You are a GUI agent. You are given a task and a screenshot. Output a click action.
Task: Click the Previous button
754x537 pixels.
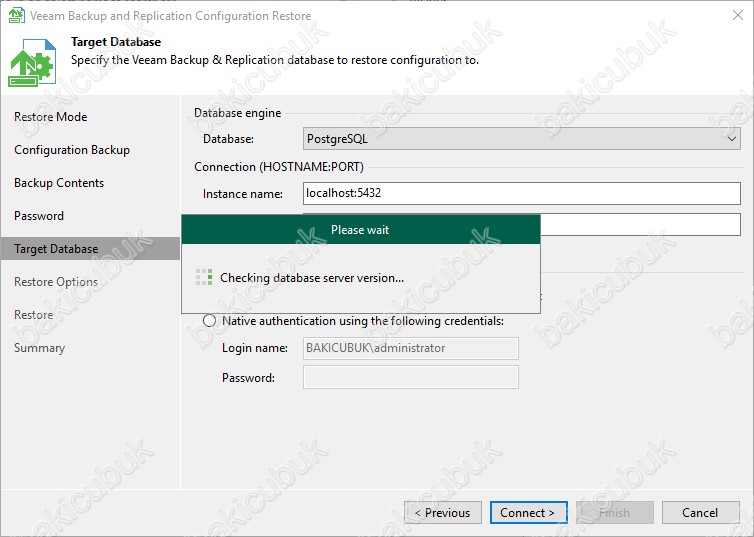443,513
